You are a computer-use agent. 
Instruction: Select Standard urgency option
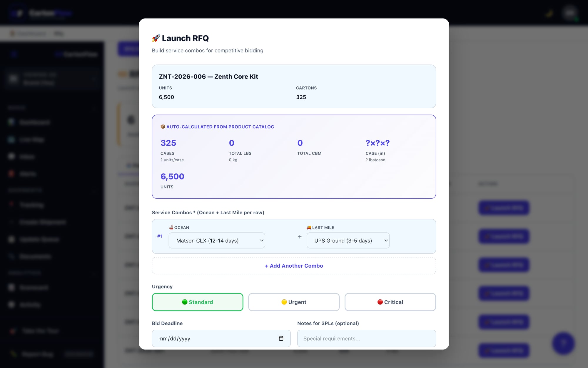coord(198,302)
